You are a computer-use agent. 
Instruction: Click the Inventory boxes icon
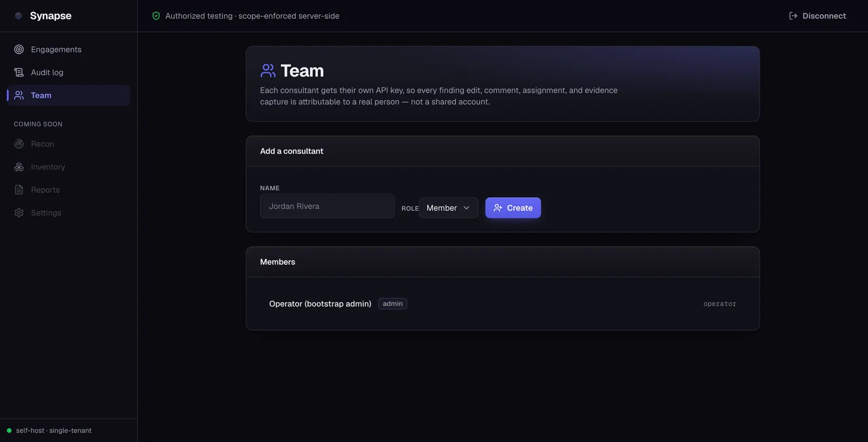coord(19,167)
